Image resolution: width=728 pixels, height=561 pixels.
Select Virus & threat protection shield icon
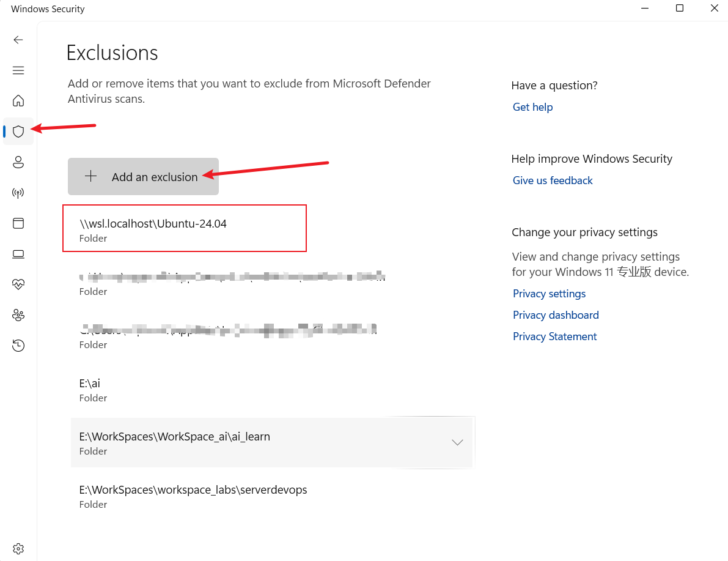click(x=18, y=132)
